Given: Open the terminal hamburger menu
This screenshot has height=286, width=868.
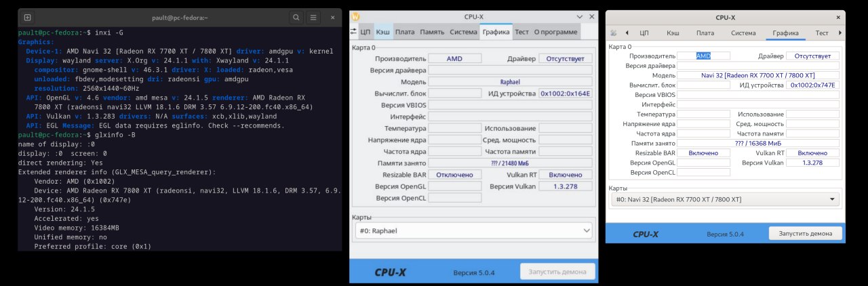Looking at the screenshot, I should pyautogui.click(x=313, y=17).
